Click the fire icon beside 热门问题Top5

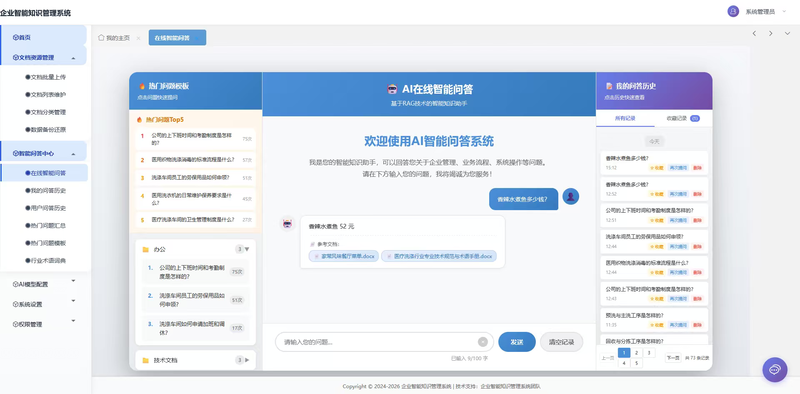point(140,120)
